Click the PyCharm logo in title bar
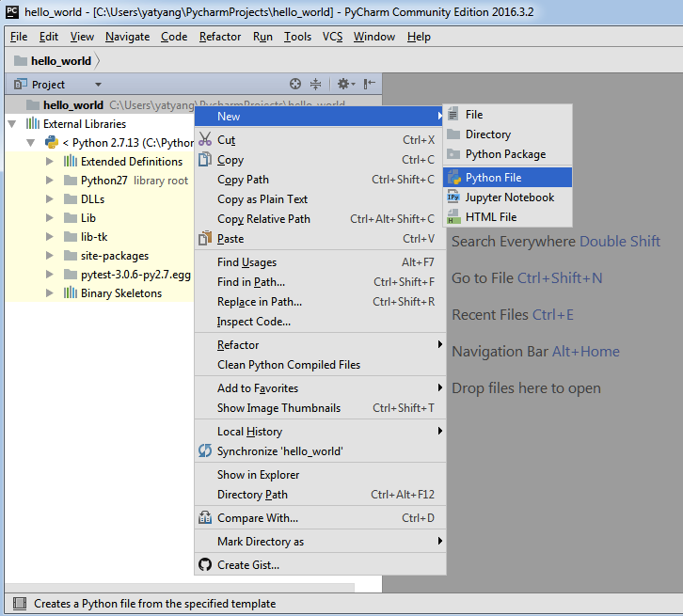The image size is (683, 616). [x=12, y=11]
